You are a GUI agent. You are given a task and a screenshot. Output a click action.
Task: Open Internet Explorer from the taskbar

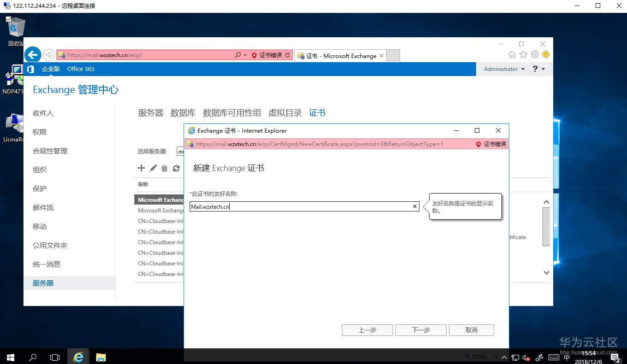(x=78, y=356)
